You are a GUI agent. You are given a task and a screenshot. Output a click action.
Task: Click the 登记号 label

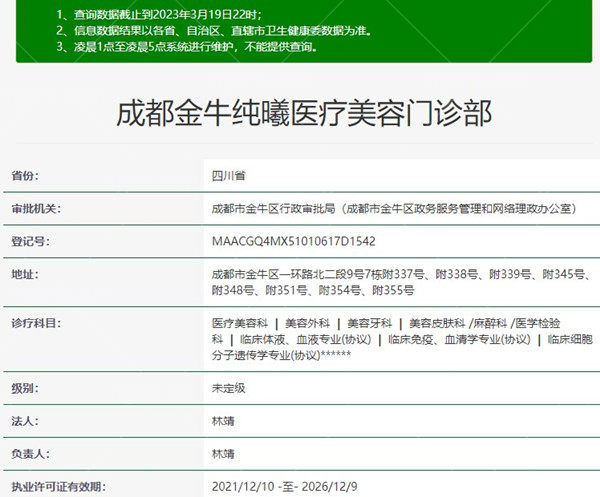[x=30, y=241]
